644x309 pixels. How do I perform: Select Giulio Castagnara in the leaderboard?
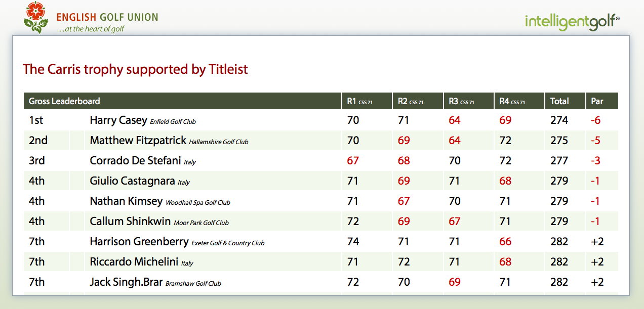[132, 181]
